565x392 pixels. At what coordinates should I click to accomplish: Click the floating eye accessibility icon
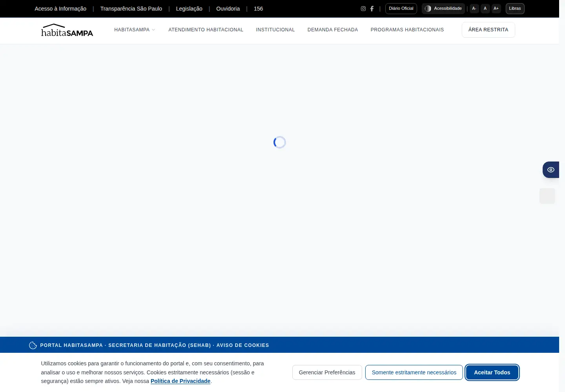551,170
